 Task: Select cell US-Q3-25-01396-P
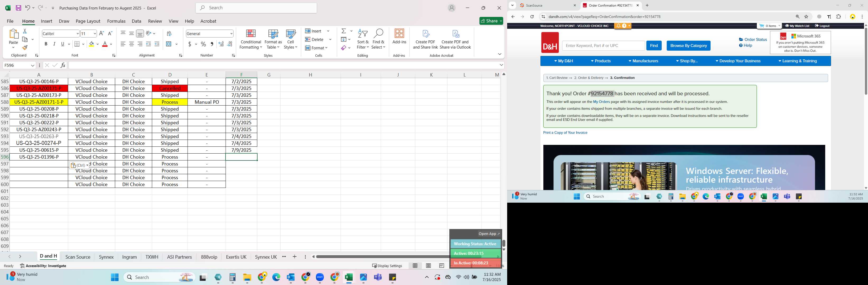(x=39, y=157)
